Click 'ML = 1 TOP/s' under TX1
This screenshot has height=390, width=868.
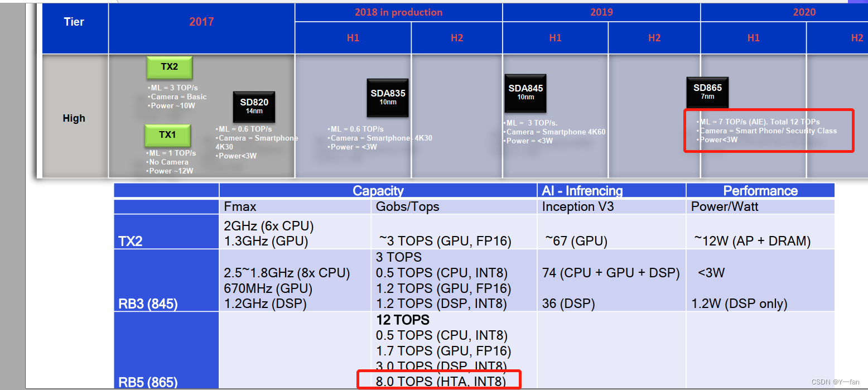171,153
